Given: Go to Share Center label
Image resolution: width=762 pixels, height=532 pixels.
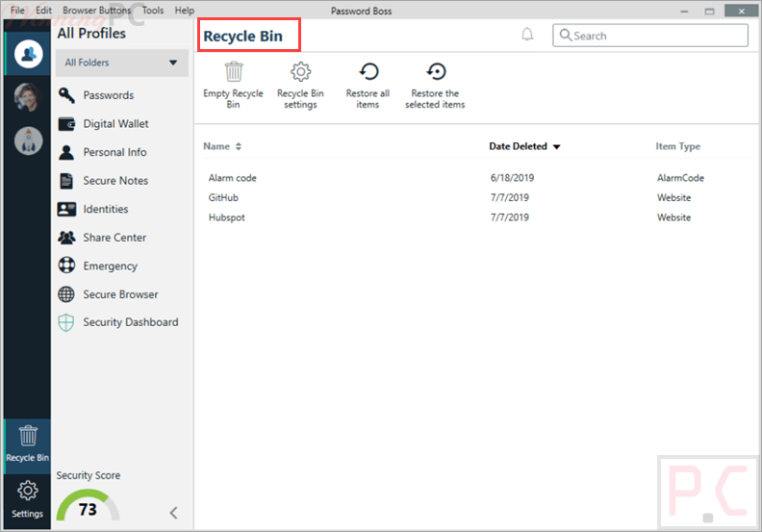Looking at the screenshot, I should (x=114, y=238).
